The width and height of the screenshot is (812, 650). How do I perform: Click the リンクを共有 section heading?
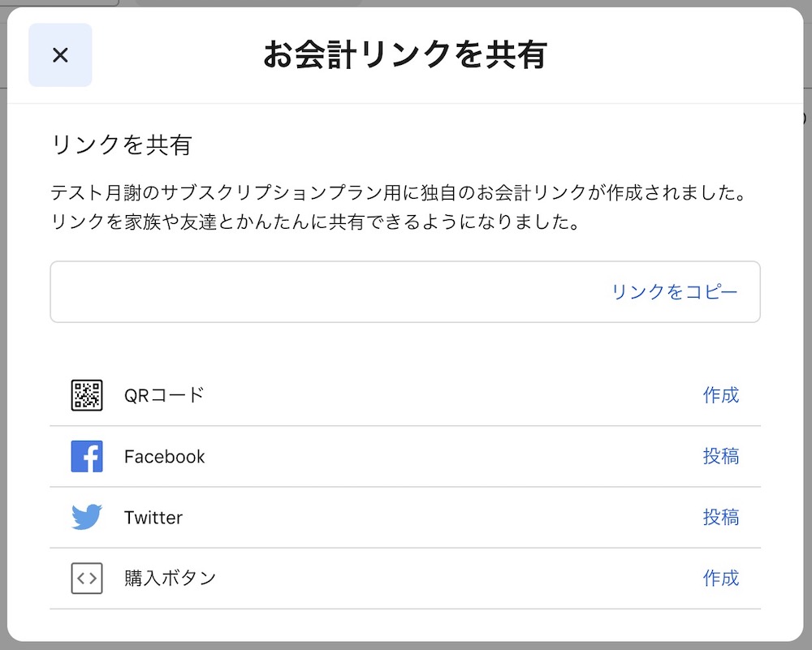pos(122,144)
